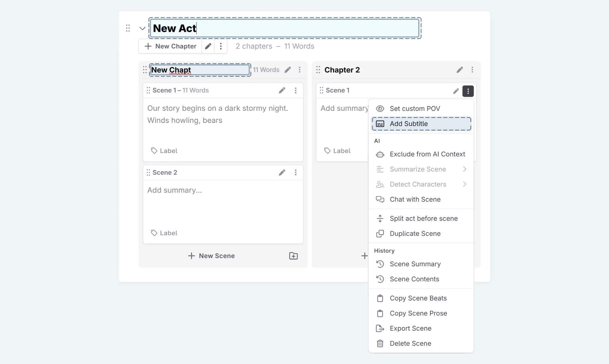
Task: Click the add-scene folder icon below Scene 2
Action: [293, 256]
